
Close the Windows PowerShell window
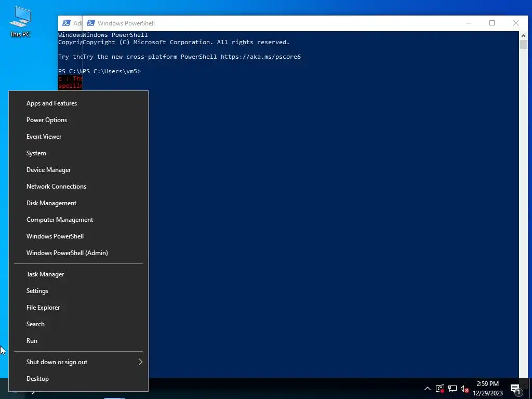[x=516, y=23]
